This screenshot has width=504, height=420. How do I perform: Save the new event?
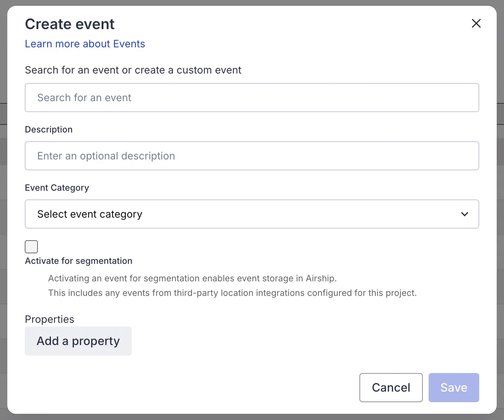454,388
